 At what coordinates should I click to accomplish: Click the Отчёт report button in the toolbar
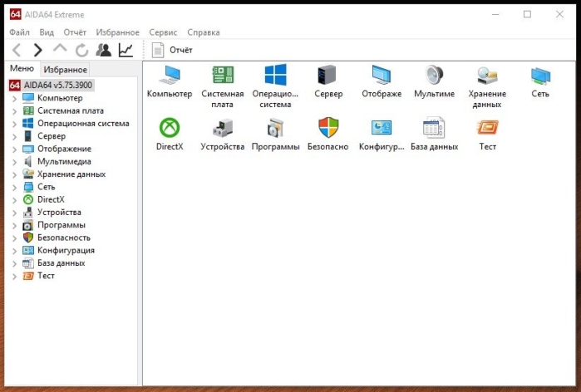click(x=172, y=50)
